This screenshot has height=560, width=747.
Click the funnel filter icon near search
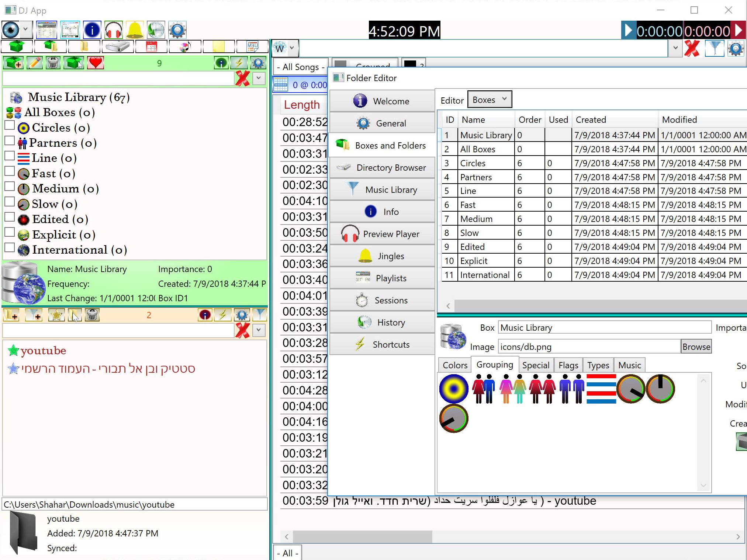[x=714, y=48]
